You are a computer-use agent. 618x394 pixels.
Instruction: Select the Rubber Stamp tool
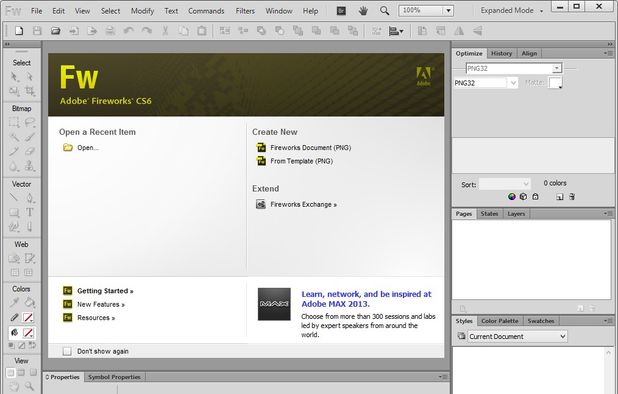click(30, 166)
